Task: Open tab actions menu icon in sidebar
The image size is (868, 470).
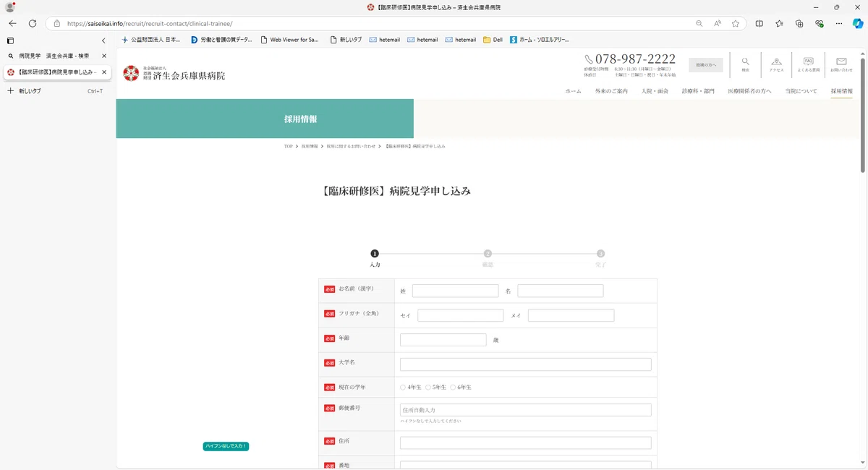Action: 10,40
